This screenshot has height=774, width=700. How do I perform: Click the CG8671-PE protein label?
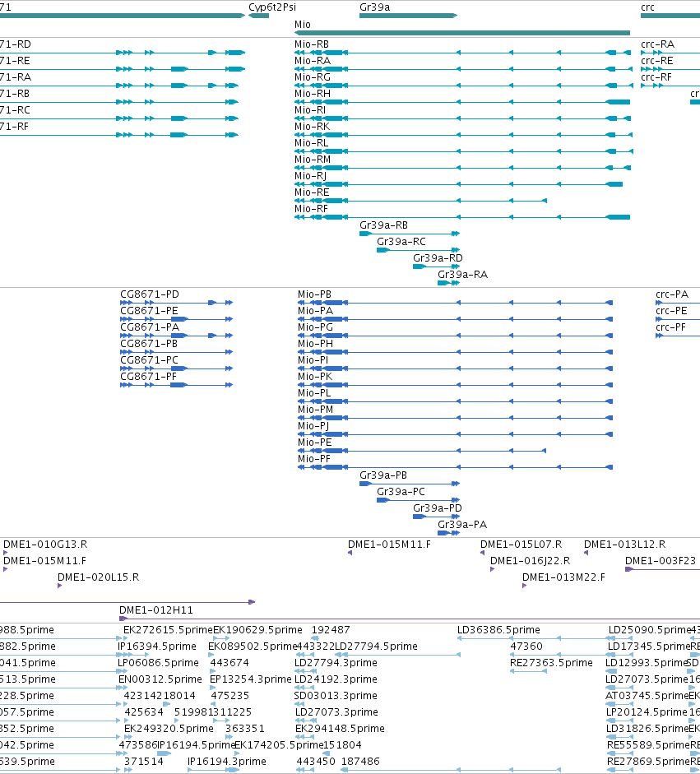pos(149,310)
